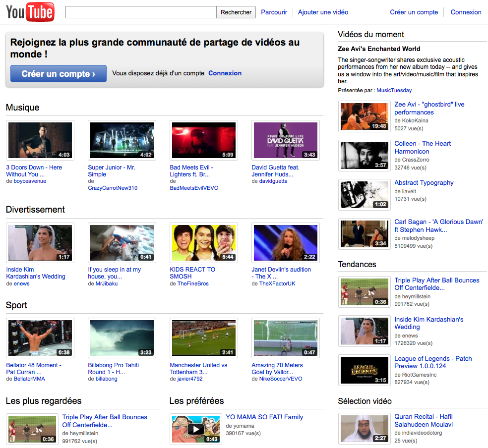Open the MusicTuesday presenter link
The height and width of the screenshot is (448, 488).
click(394, 90)
